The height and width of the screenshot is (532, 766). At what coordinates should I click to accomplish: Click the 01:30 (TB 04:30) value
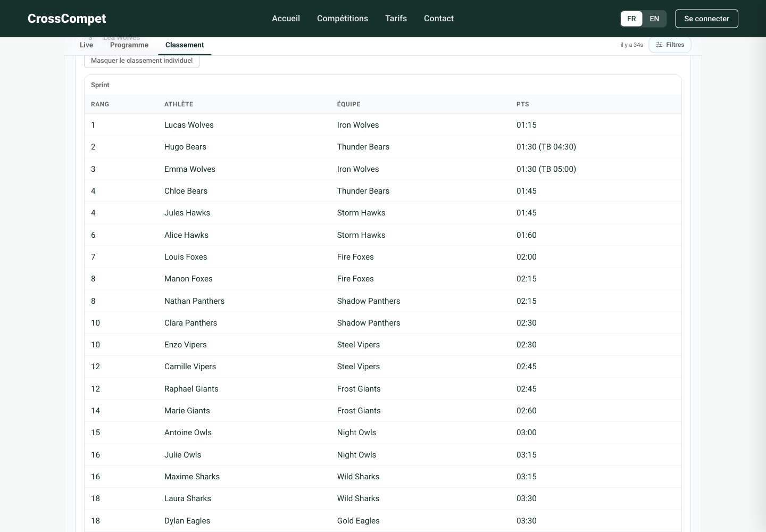[546, 147]
